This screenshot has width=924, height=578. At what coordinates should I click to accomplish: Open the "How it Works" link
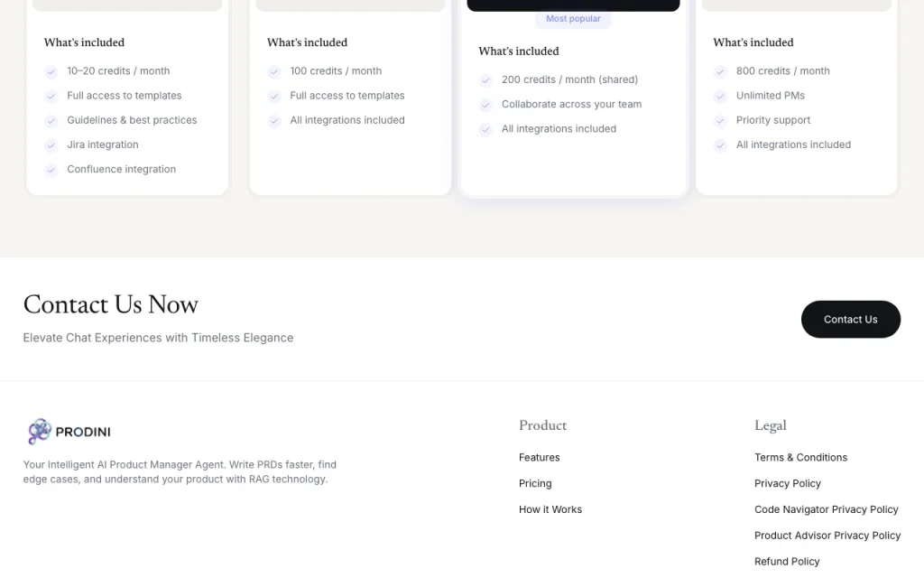pyautogui.click(x=550, y=509)
